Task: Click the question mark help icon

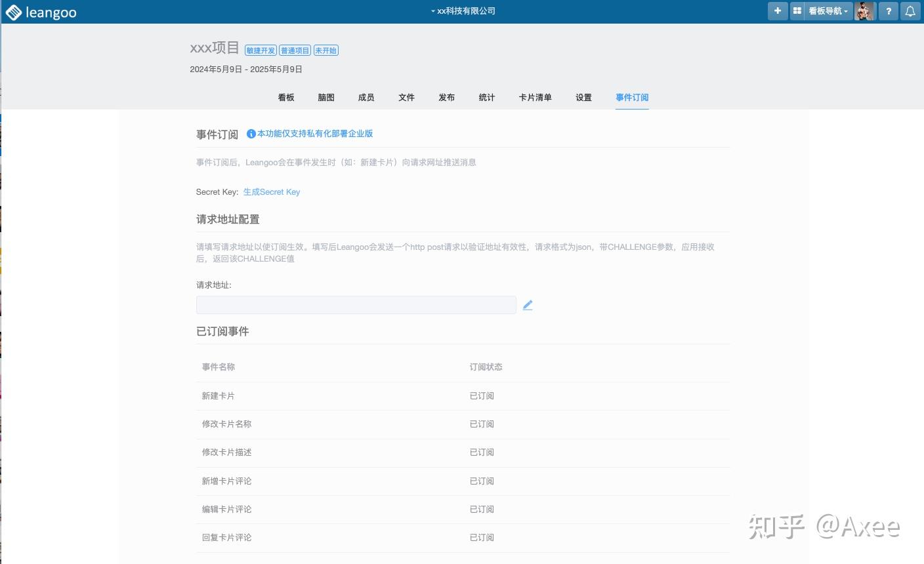Action: (888, 11)
